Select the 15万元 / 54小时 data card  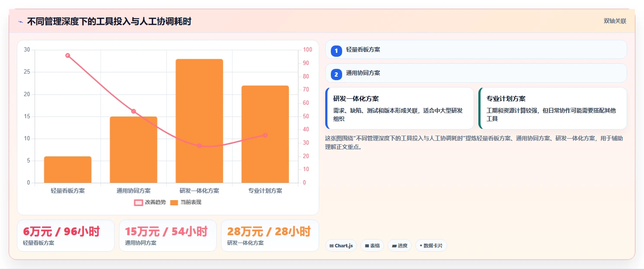click(168, 236)
